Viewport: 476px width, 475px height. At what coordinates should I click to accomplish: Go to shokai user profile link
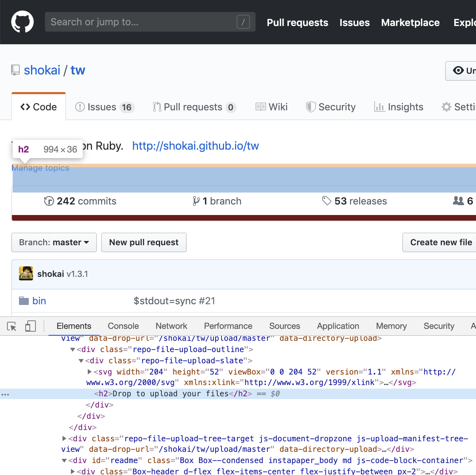click(42, 70)
